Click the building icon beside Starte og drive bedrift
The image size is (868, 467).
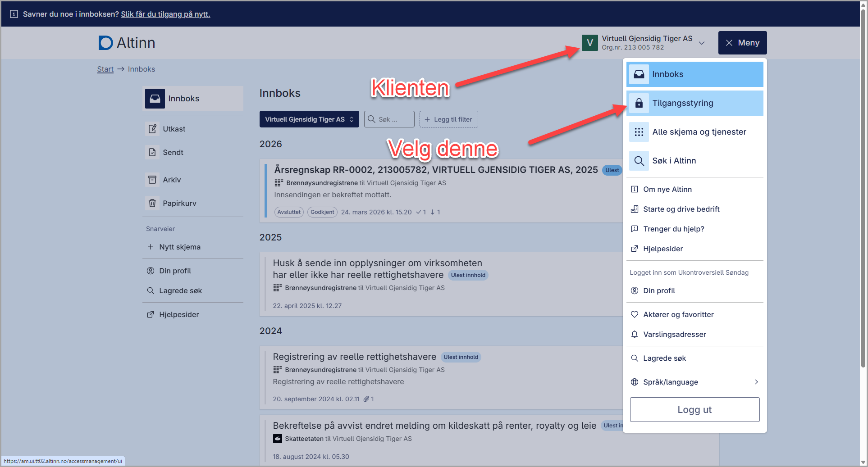[635, 209]
